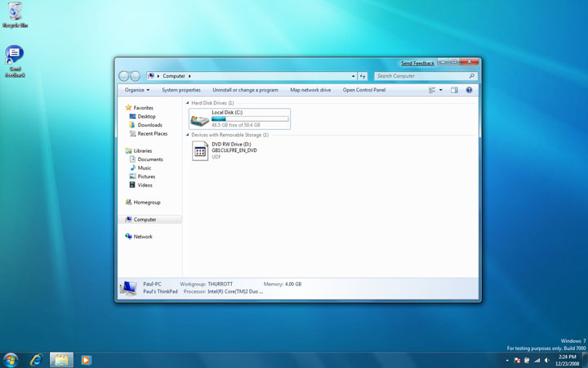Open the Organize dropdown menu
The image size is (588, 368).
[x=137, y=90]
